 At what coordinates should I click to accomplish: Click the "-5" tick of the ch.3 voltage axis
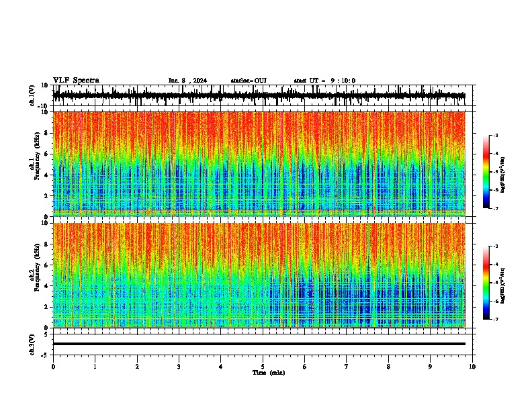(x=45, y=355)
